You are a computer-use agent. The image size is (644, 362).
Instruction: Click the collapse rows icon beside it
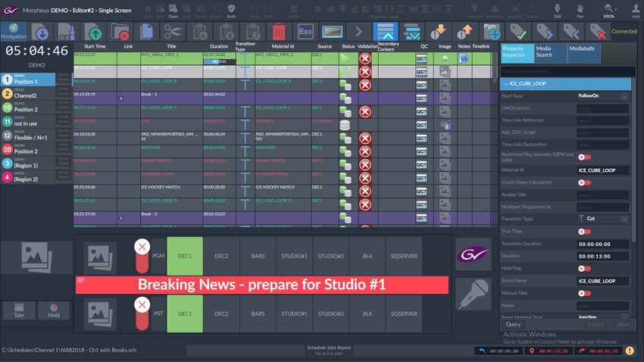click(412, 32)
